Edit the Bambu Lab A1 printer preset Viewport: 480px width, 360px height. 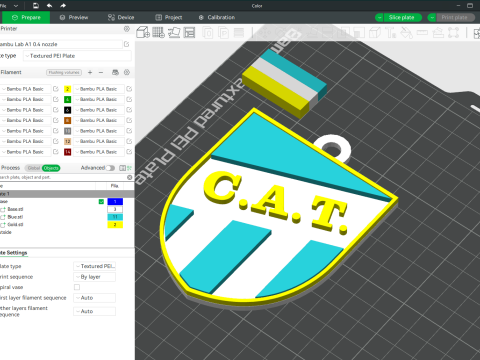(127, 44)
